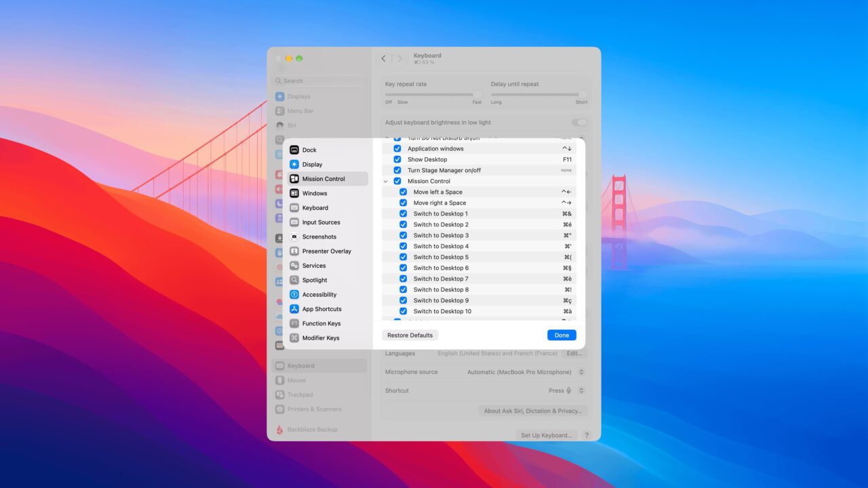Select Keyboard in the shortcuts category list
Viewport: 868px width, 488px height.
pos(326,208)
